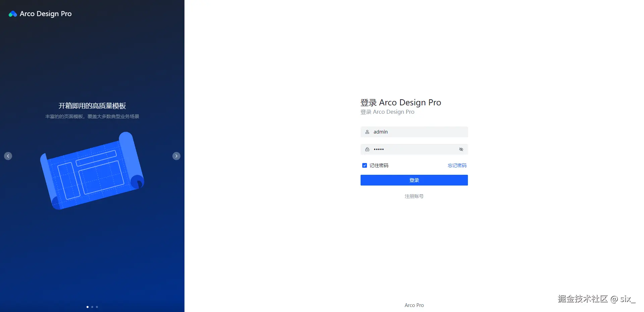
Task: Click the lock icon in password field
Action: 367,149
